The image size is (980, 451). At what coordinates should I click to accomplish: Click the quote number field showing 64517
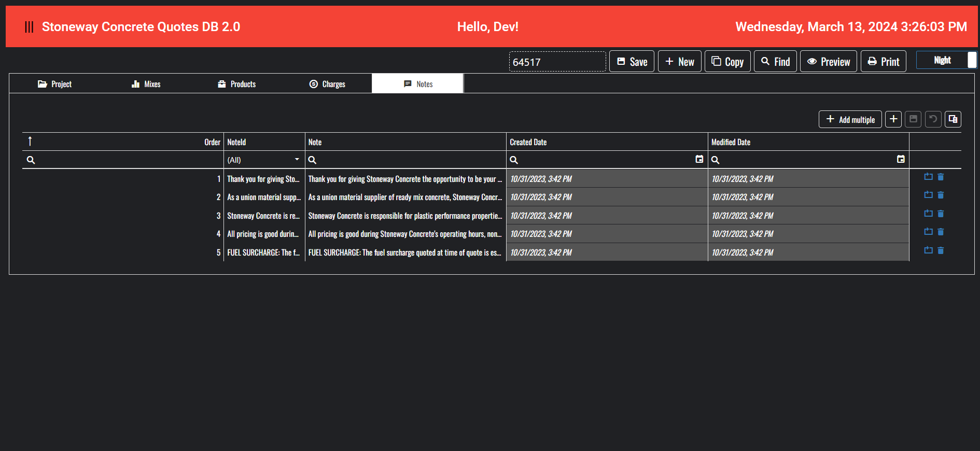click(x=557, y=62)
